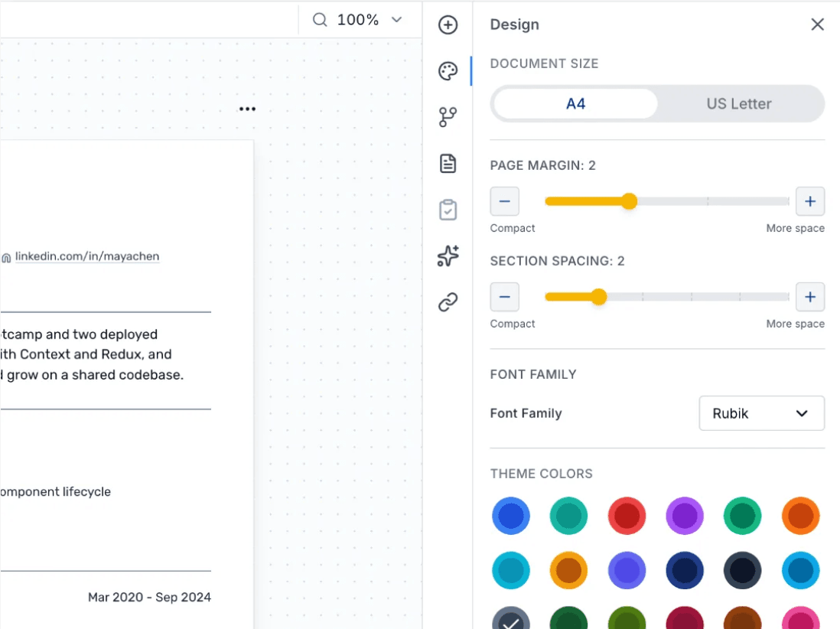Click the 'omponent lifecycle' text in resume
This screenshot has width=840, height=629.
point(56,492)
